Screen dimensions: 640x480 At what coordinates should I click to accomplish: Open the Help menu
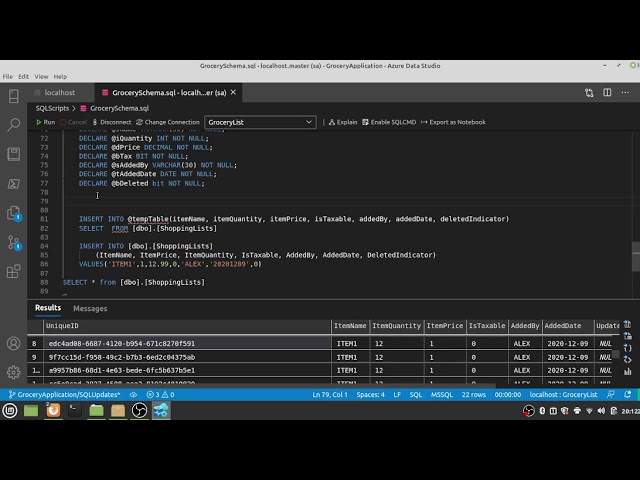(x=60, y=76)
